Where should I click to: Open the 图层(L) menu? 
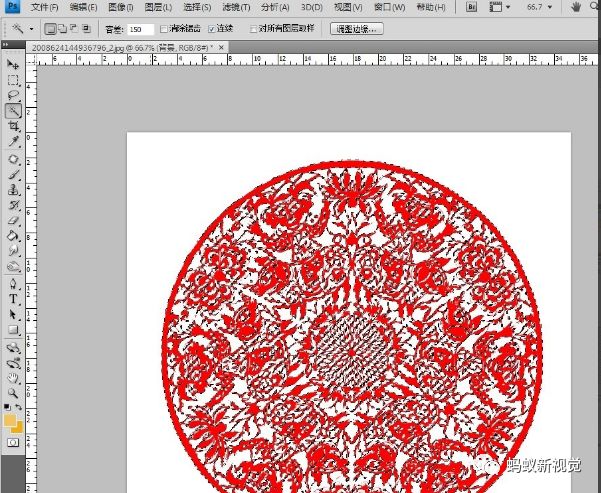click(x=158, y=7)
